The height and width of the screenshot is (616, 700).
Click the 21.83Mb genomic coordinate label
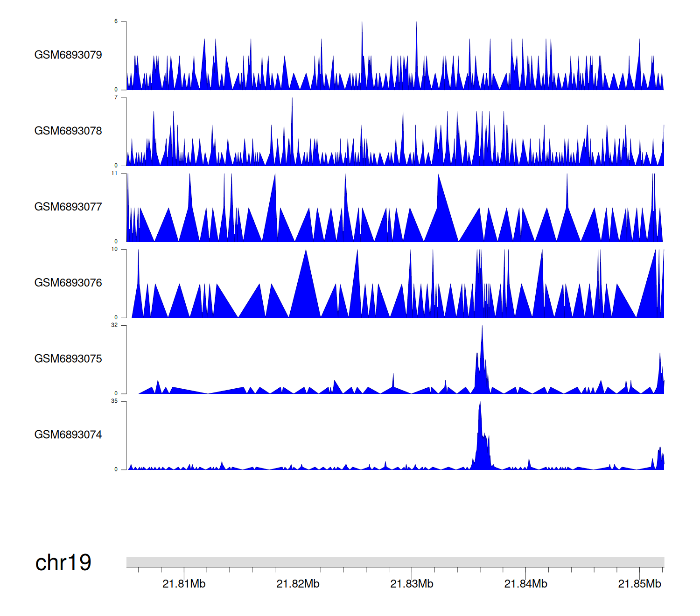[x=412, y=584]
